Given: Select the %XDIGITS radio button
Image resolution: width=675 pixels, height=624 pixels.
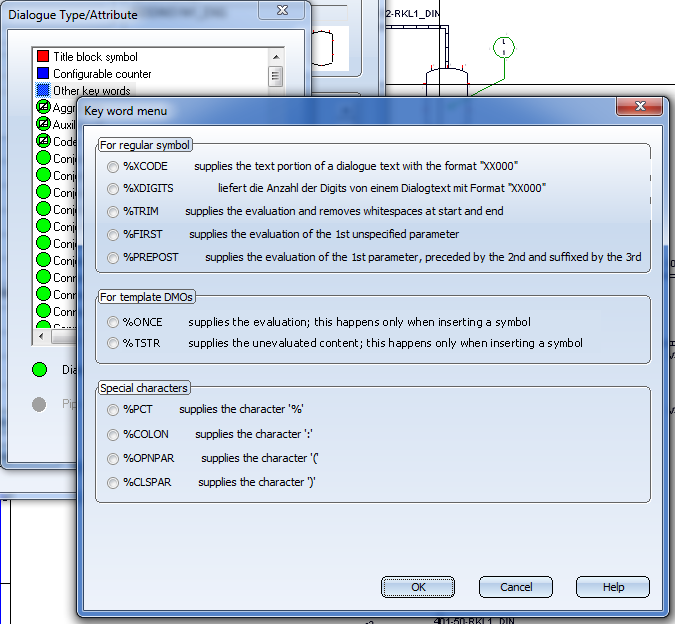Looking at the screenshot, I should [113, 188].
